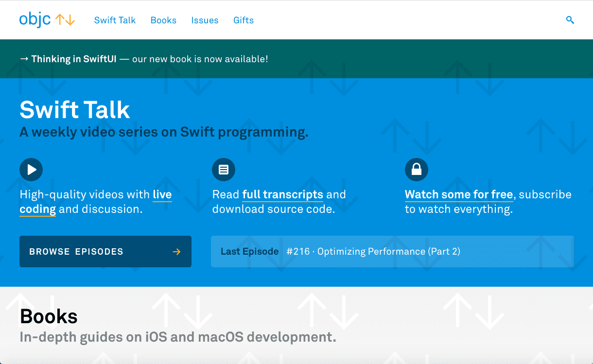Click the orange arrow in Browse Episodes
593x364 pixels.
pos(176,252)
